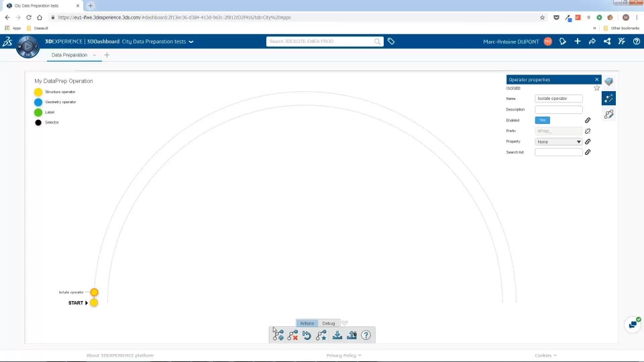644x362 pixels.
Task: Switch to the Actions tab
Action: [307, 323]
